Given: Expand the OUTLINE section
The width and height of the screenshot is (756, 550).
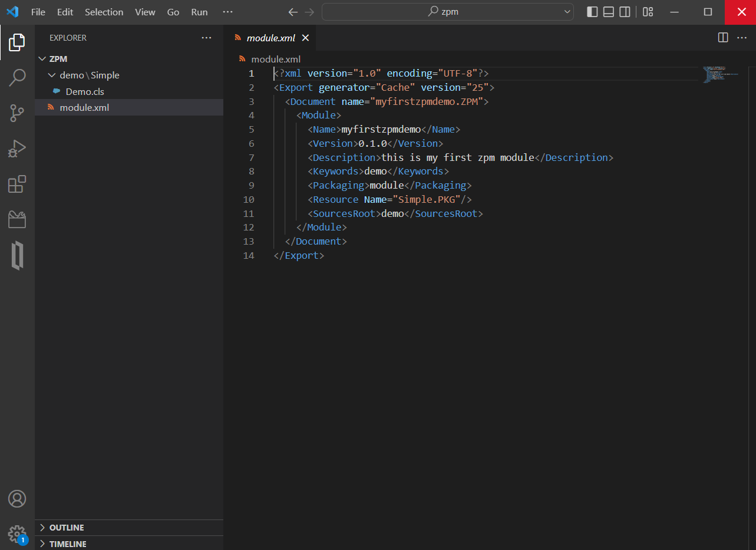Looking at the screenshot, I should (x=66, y=528).
